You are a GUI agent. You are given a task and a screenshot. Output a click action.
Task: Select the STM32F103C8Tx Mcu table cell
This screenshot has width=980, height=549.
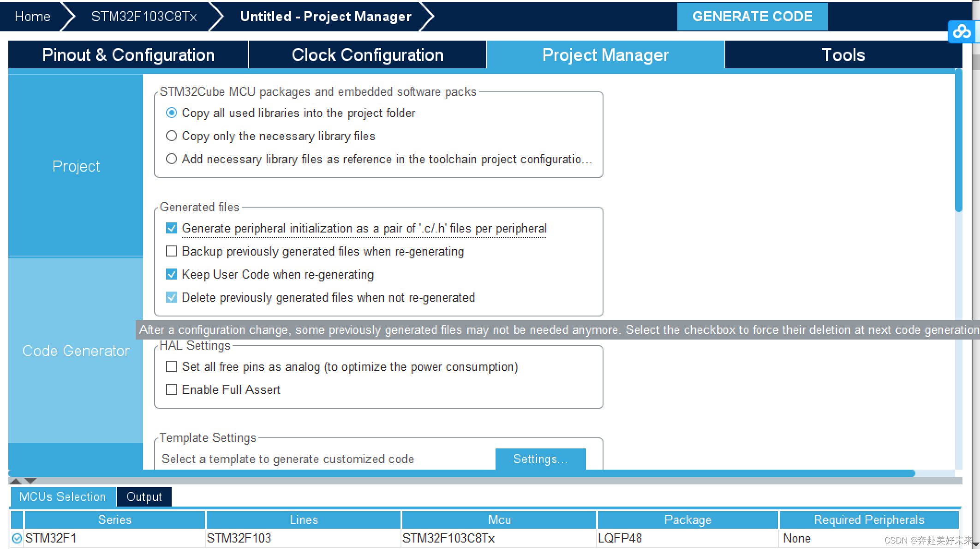499,538
